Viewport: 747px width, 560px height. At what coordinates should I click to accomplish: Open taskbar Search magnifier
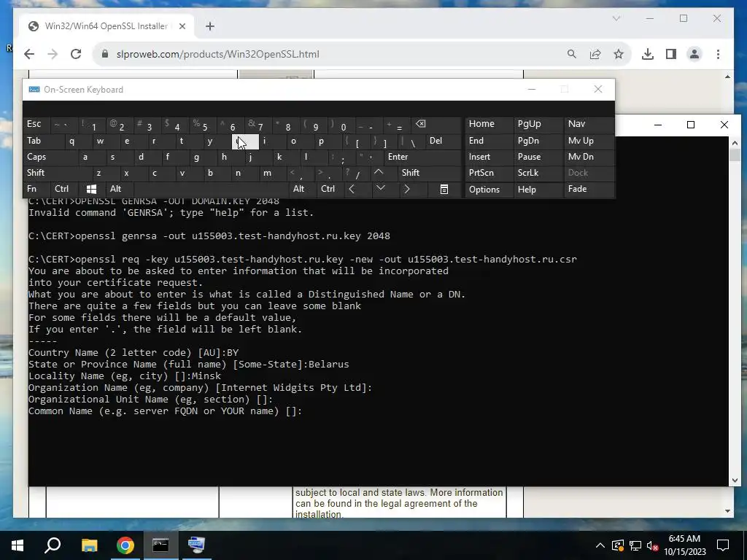coord(53,545)
